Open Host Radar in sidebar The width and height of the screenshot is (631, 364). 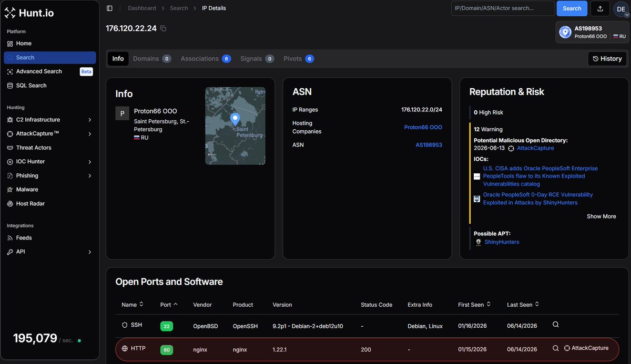tap(30, 204)
